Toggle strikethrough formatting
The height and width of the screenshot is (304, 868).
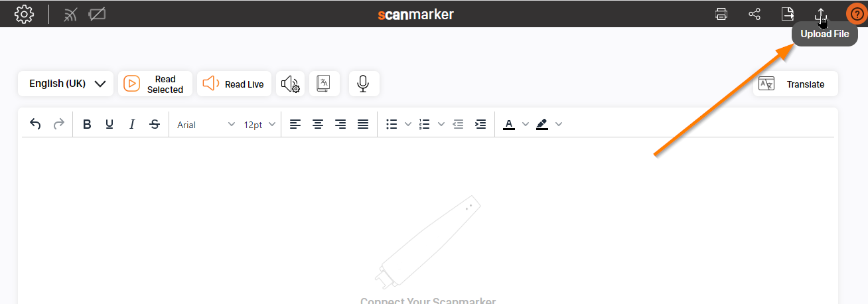[x=155, y=124]
